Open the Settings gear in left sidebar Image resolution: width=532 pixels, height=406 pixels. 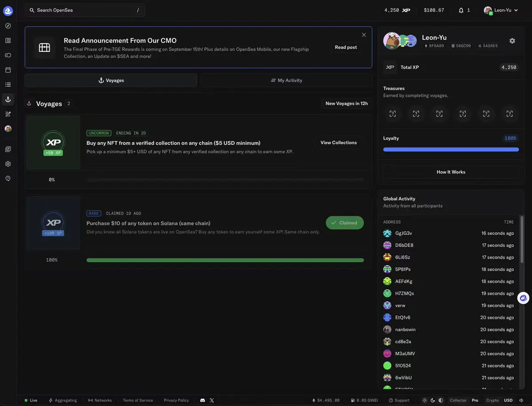click(8, 164)
